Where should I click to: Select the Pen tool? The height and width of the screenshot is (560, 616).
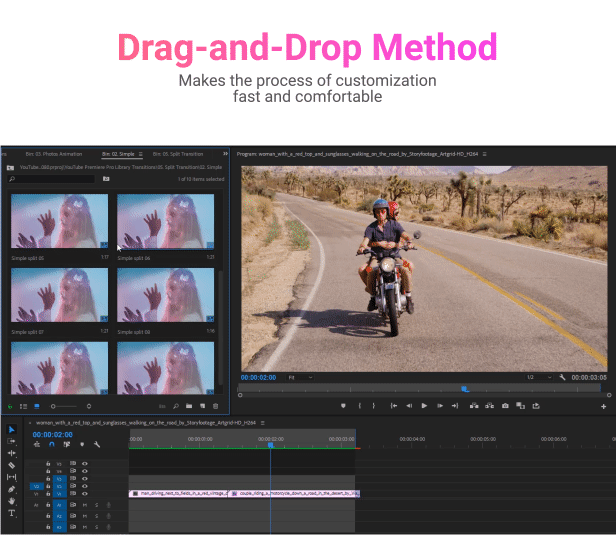(12, 489)
